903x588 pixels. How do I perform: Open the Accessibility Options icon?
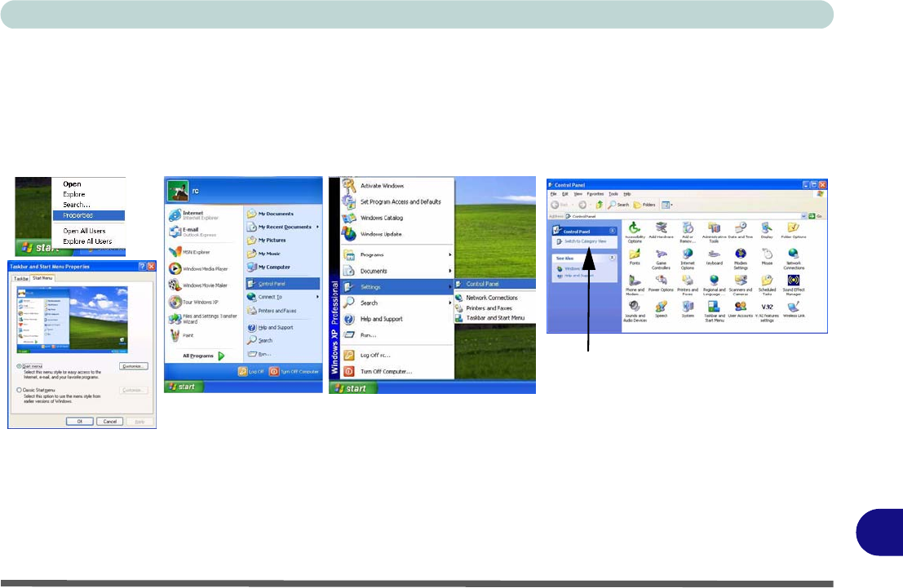pyautogui.click(x=634, y=232)
